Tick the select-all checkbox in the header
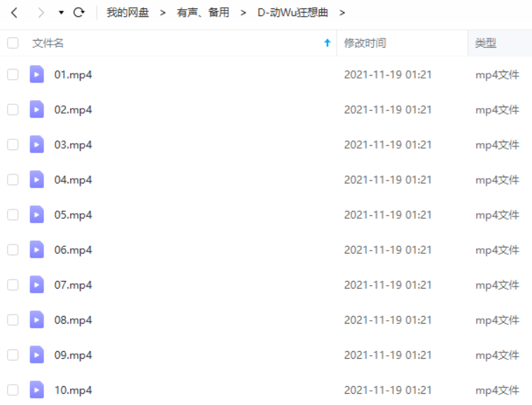The width and height of the screenshot is (532, 405). tap(13, 43)
